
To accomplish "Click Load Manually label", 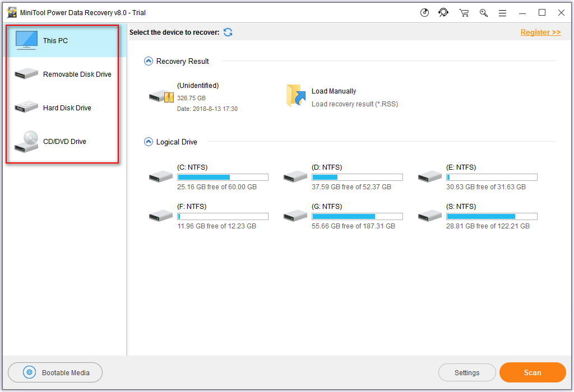I will pyautogui.click(x=334, y=91).
